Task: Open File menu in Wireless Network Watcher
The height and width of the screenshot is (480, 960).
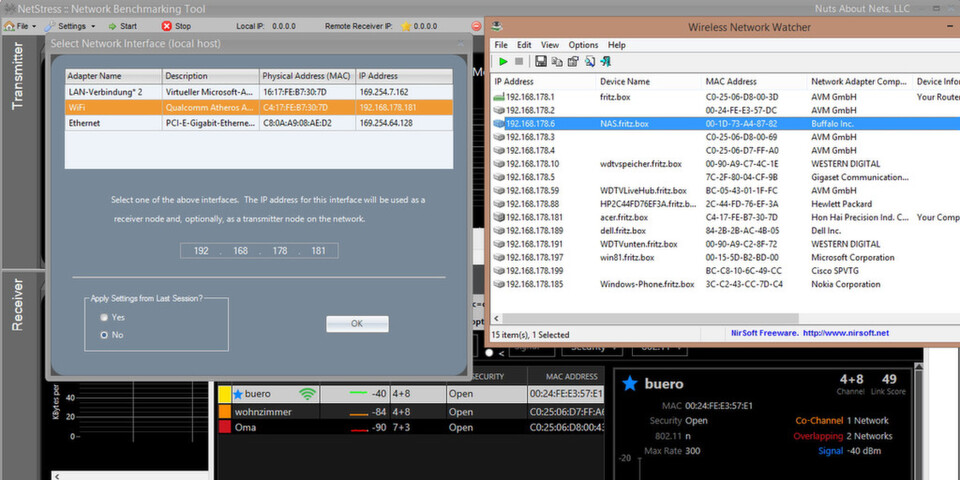Action: (501, 45)
